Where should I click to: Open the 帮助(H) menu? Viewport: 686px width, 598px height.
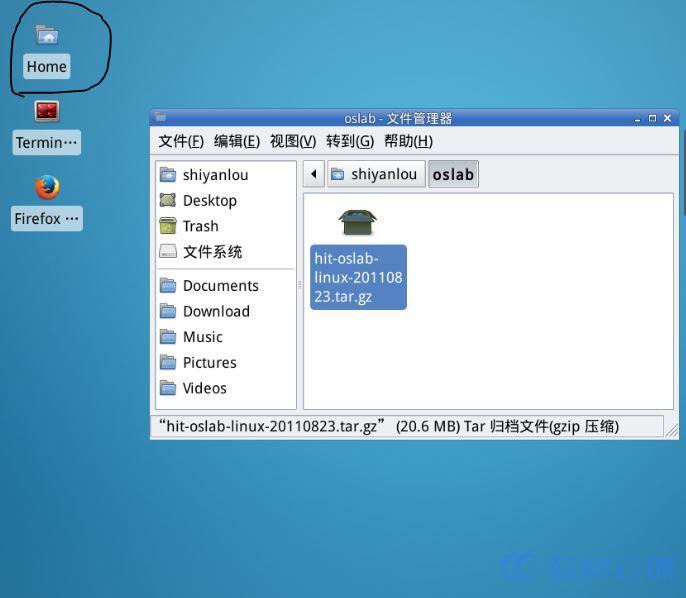(x=408, y=141)
